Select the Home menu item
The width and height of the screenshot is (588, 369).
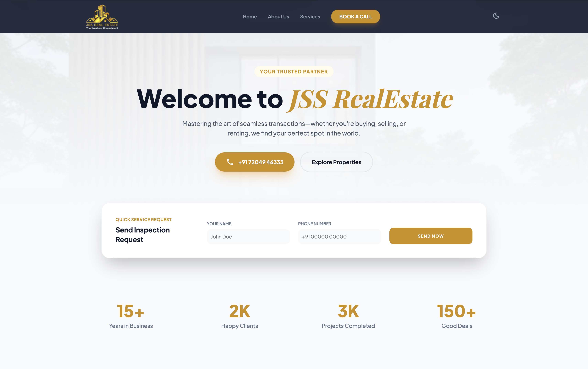tap(250, 16)
